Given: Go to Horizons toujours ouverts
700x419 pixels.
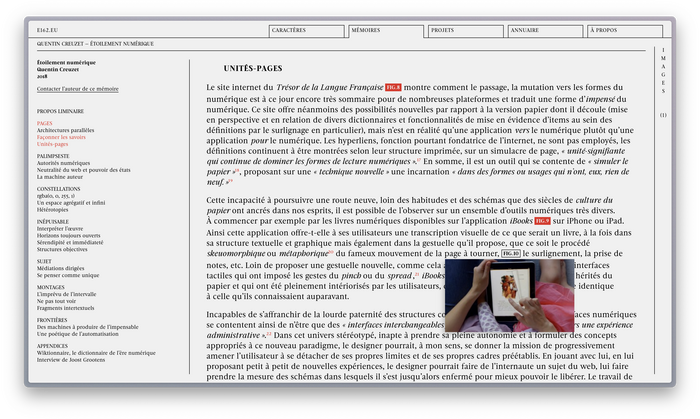Looking at the screenshot, I should point(68,236).
